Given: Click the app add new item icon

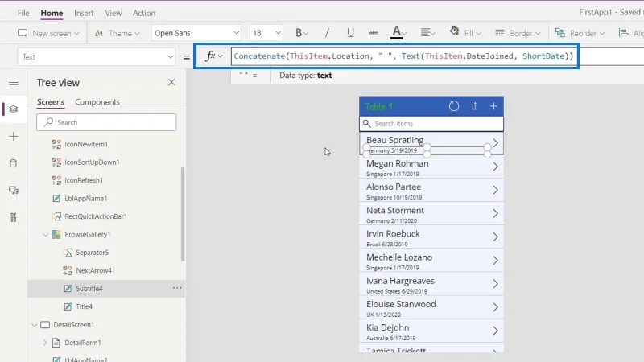Looking at the screenshot, I should [x=493, y=106].
